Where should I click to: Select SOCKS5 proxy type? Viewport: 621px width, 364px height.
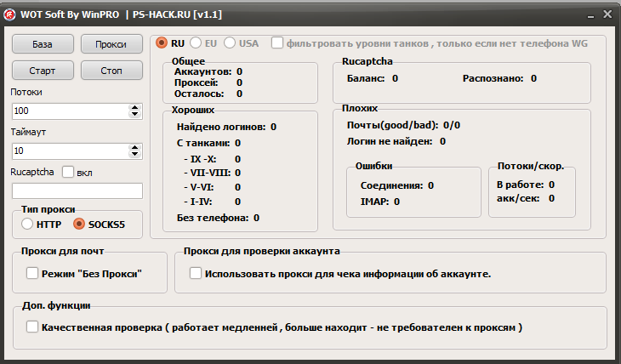pos(80,225)
